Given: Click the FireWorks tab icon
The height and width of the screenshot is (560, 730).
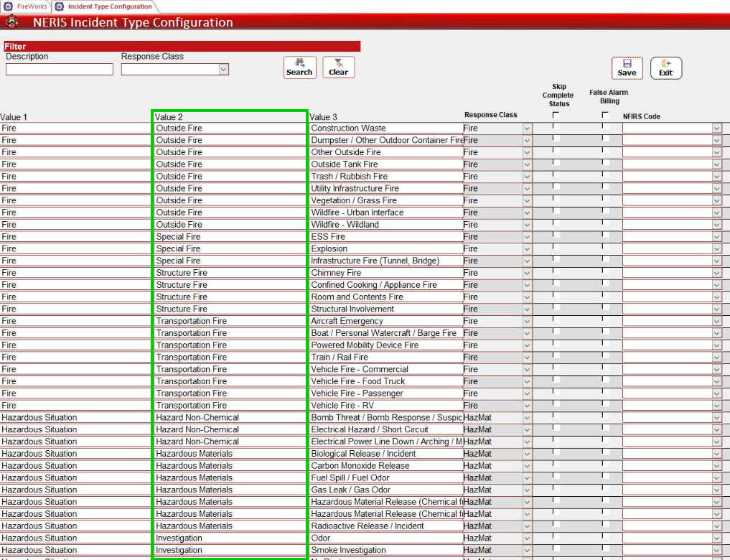Looking at the screenshot, I should pos(8,6).
